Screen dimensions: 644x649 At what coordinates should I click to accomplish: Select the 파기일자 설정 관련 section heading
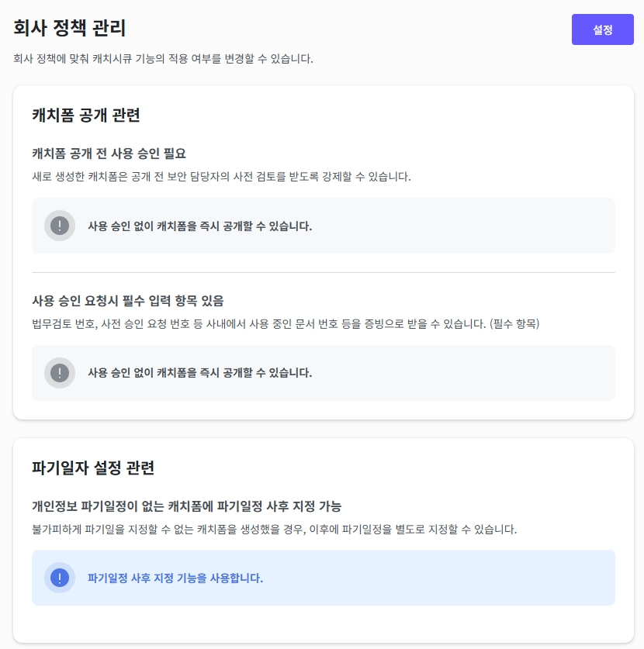tap(92, 468)
